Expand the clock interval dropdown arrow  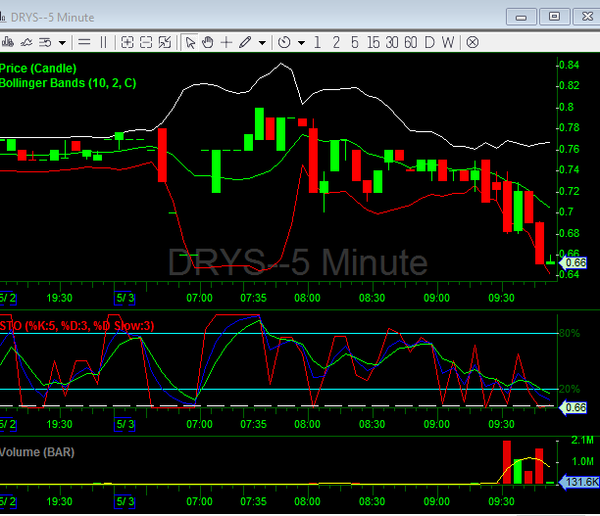point(300,42)
